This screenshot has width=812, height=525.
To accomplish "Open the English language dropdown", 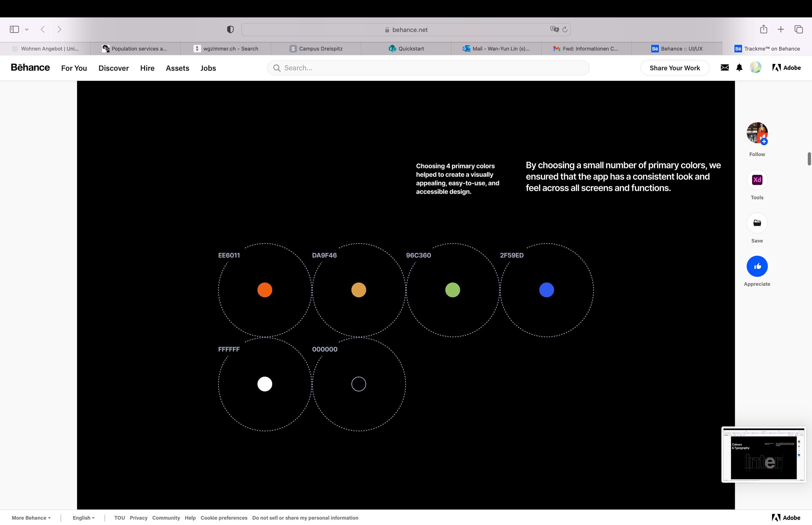I will [x=83, y=517].
